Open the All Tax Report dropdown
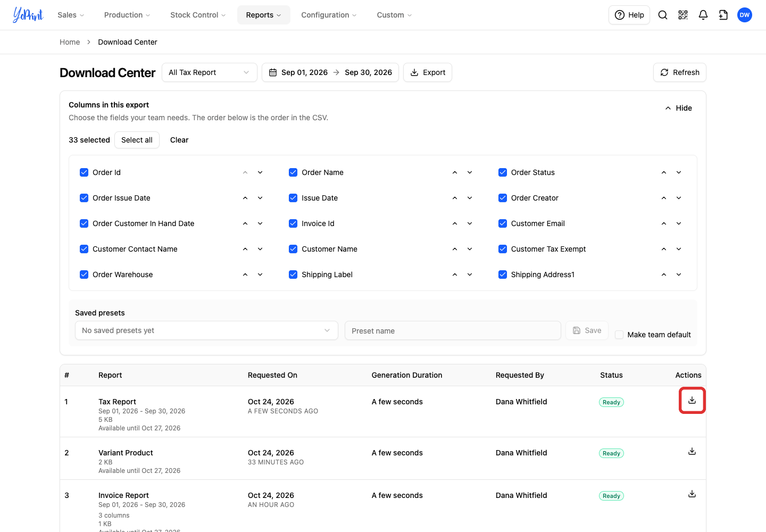The width and height of the screenshot is (766, 532). click(210, 72)
